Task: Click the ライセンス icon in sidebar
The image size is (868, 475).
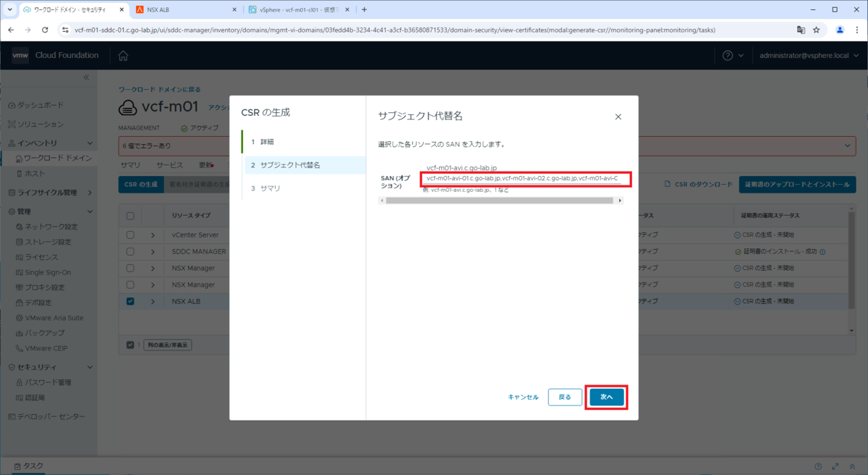Action: (19, 257)
